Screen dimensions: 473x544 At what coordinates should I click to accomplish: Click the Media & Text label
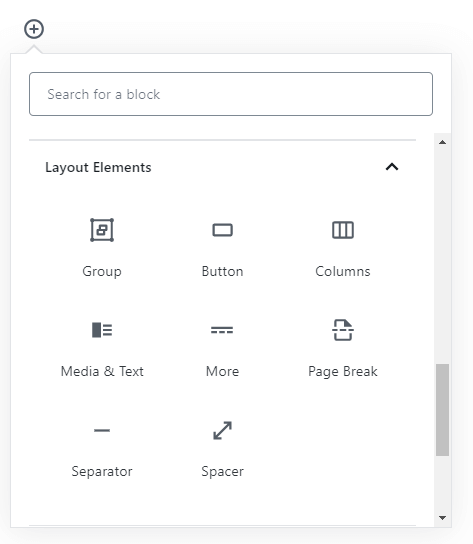(x=102, y=372)
